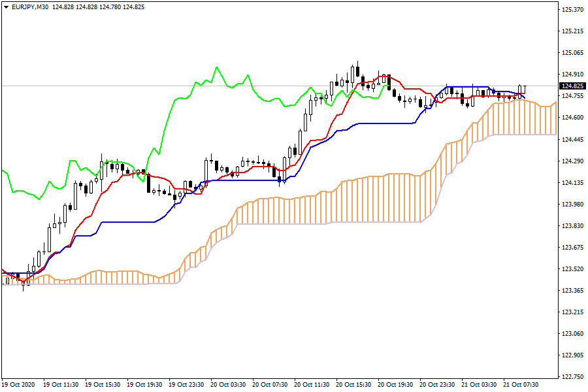Click the 125.370 price axis label
The width and height of the screenshot is (588, 392).
click(572, 10)
